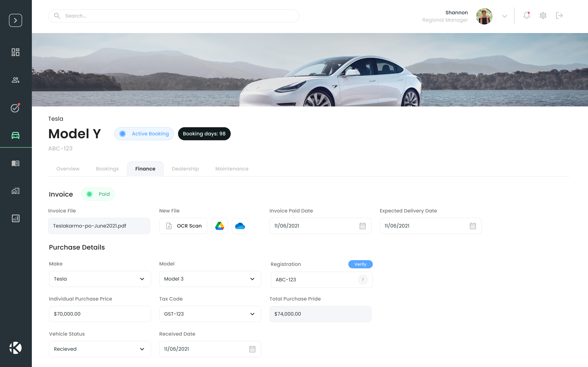Toggle the invoice Paid status
The width and height of the screenshot is (588, 367).
(98, 194)
